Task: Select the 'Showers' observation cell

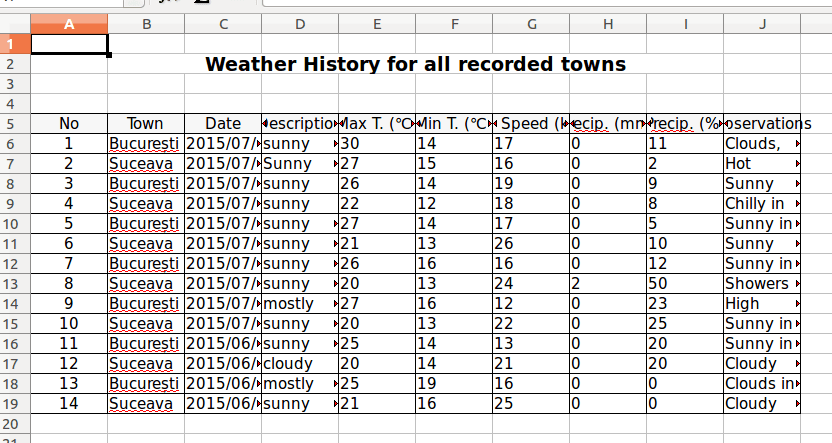Action: pos(757,284)
